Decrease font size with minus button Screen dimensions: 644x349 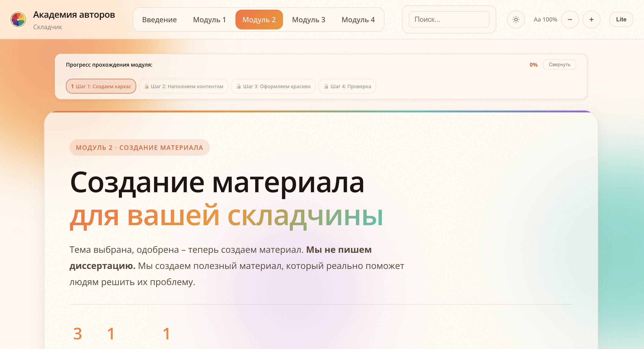[570, 20]
